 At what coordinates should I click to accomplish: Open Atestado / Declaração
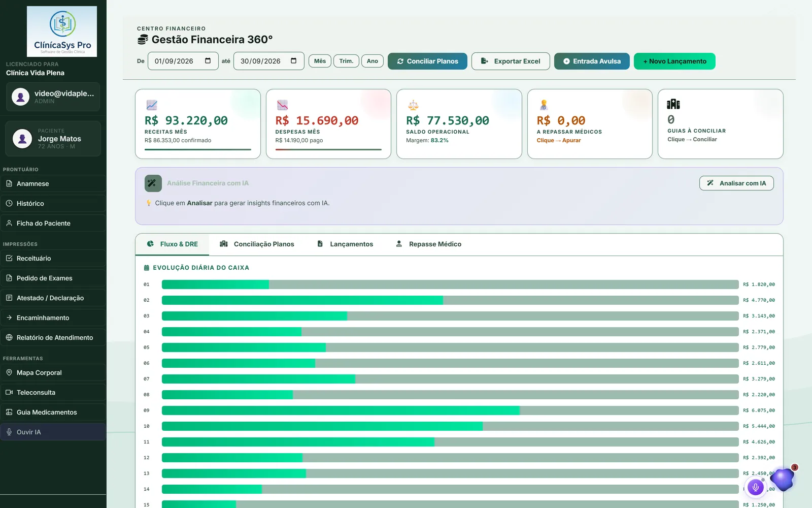point(53,298)
